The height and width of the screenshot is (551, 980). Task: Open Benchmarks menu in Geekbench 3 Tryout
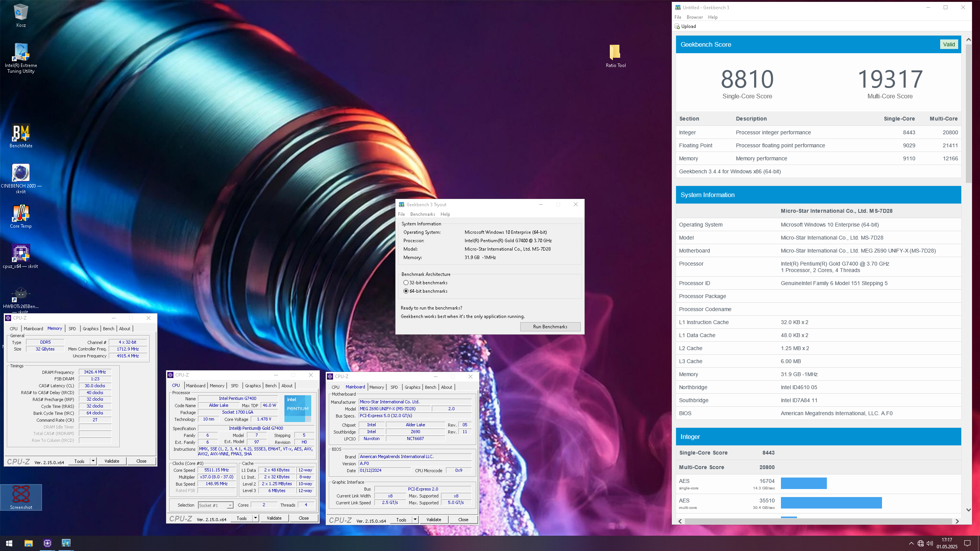[423, 214]
